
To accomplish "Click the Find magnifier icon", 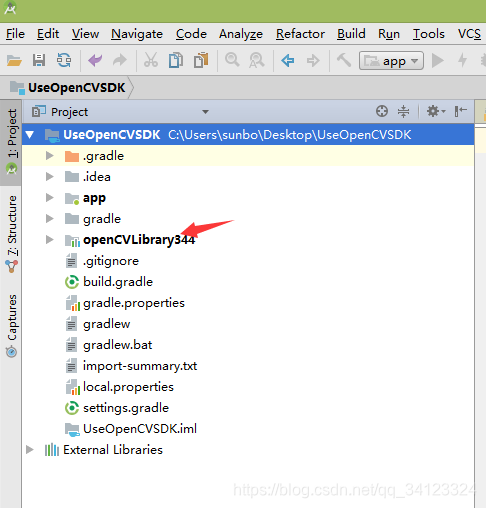I will [x=232, y=60].
